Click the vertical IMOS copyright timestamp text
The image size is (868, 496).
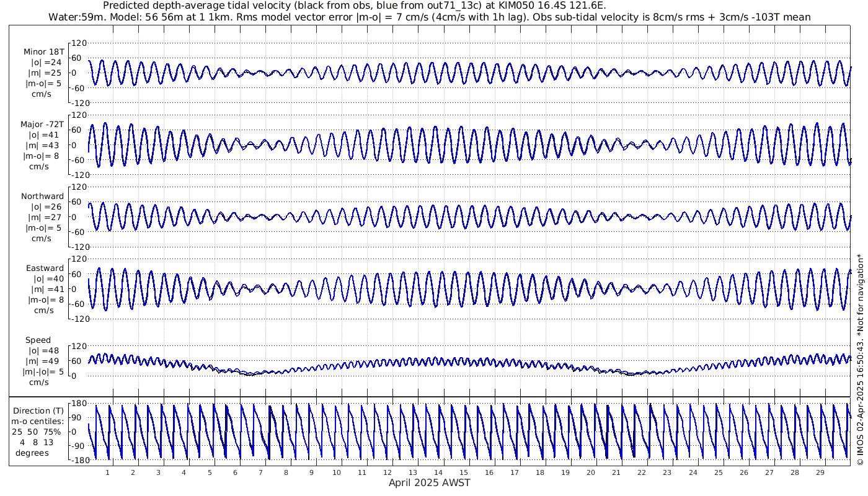(860, 360)
